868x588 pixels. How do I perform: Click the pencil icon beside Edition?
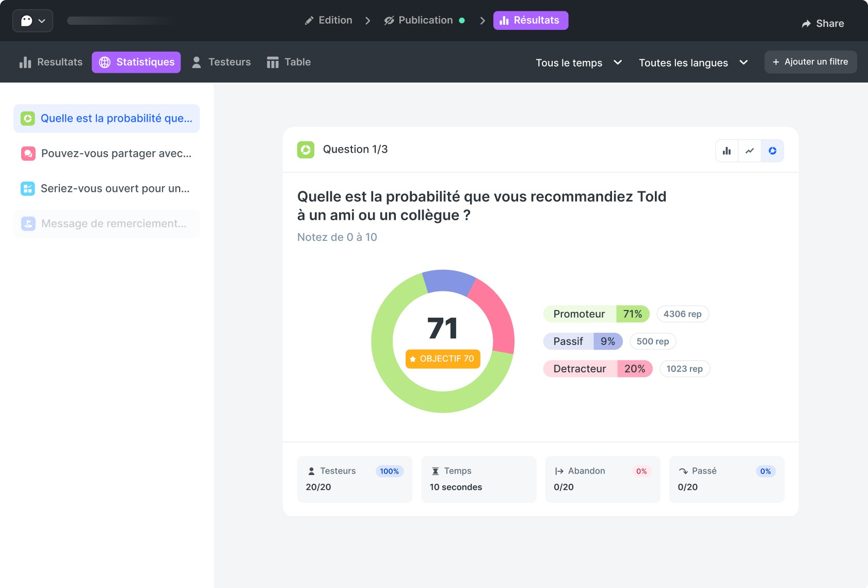tap(309, 21)
